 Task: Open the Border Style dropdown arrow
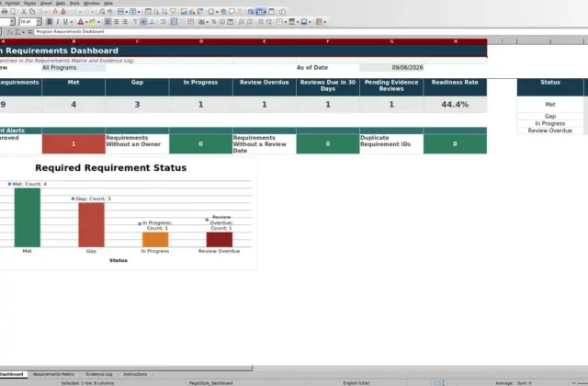click(298, 22)
